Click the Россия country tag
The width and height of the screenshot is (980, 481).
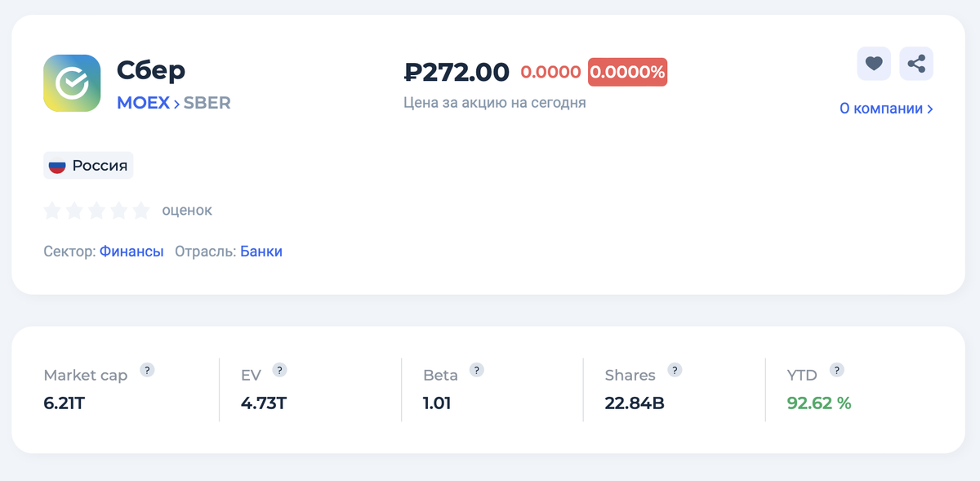(x=88, y=166)
